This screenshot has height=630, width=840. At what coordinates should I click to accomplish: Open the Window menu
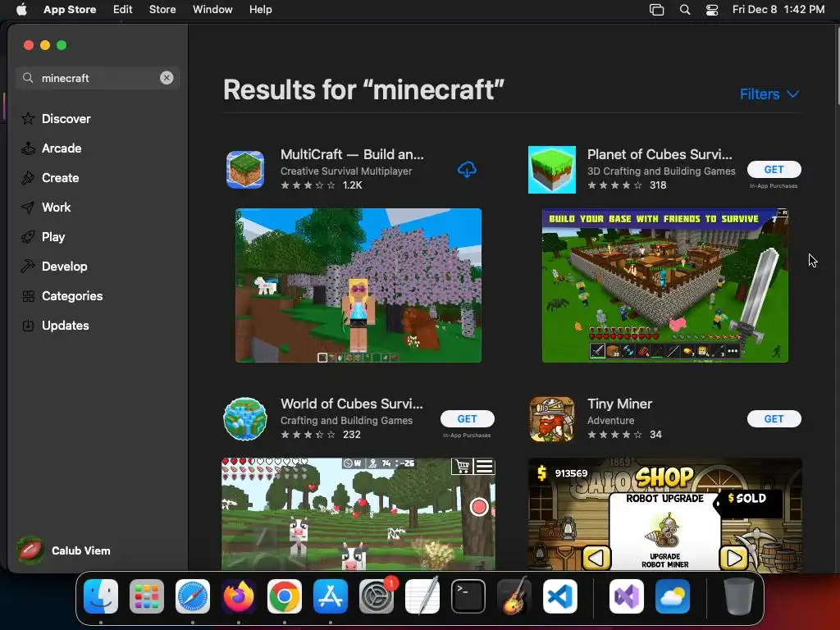(x=212, y=10)
